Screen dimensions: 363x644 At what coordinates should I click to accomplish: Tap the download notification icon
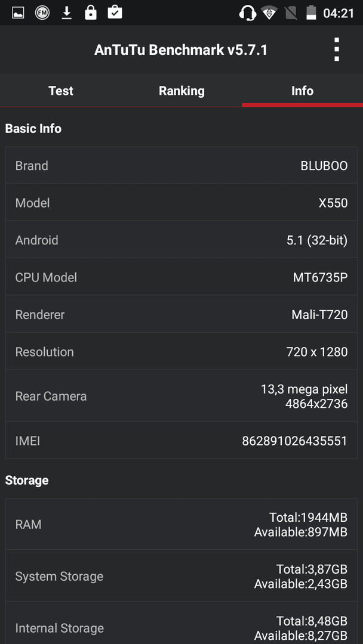point(66,13)
